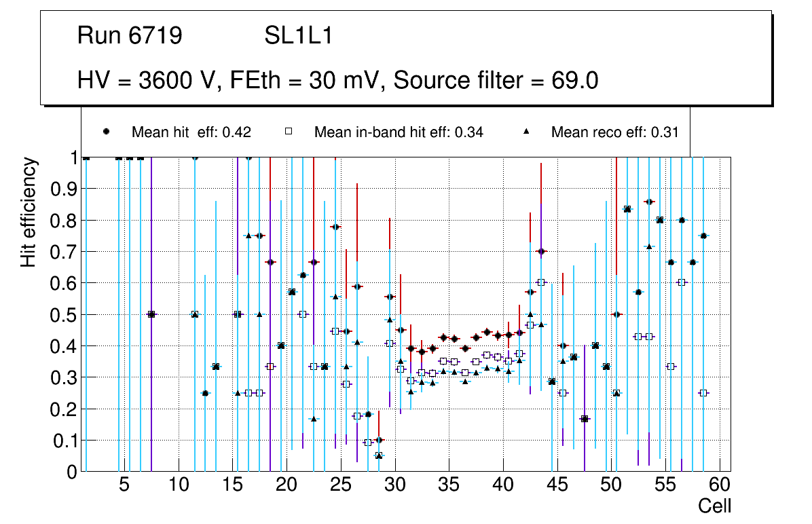The width and height of the screenshot is (812, 524).
Task: Click the open square legend marker
Action: coord(288,132)
